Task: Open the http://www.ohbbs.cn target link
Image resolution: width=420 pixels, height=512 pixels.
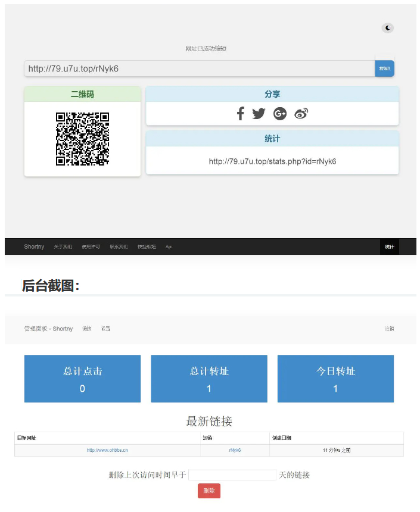Action: point(107,450)
